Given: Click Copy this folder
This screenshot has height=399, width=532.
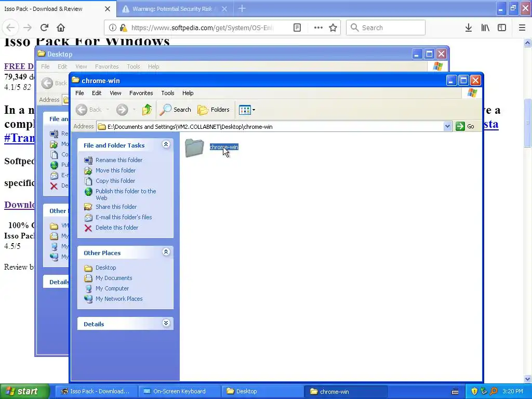Looking at the screenshot, I should tap(115, 181).
